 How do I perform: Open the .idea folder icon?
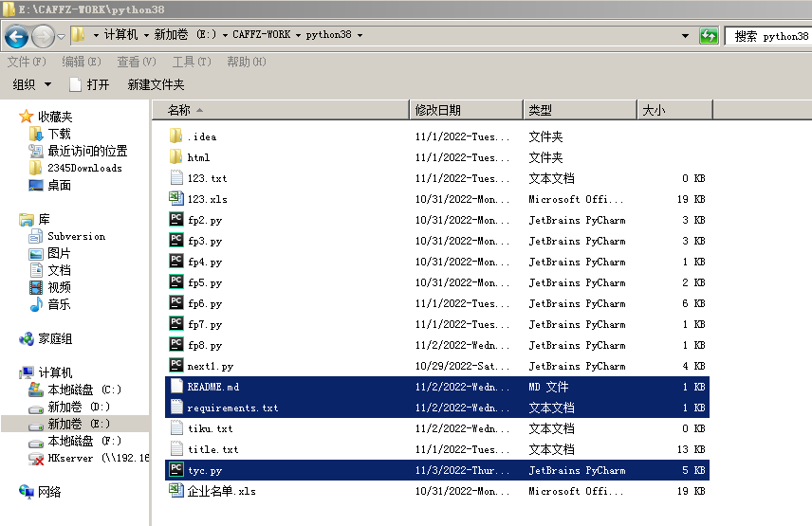[x=176, y=136]
